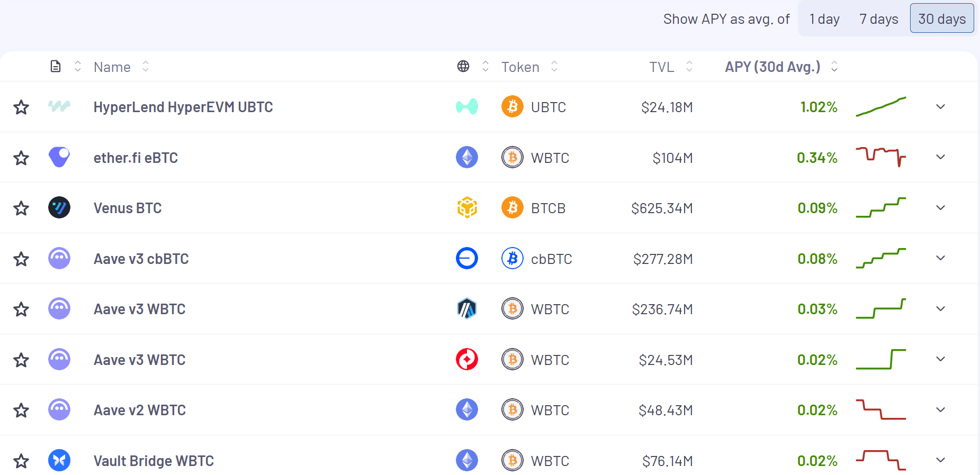Click the Arbitrum chain icon in the $236.74M row
The width and height of the screenshot is (980, 475).
(x=467, y=308)
